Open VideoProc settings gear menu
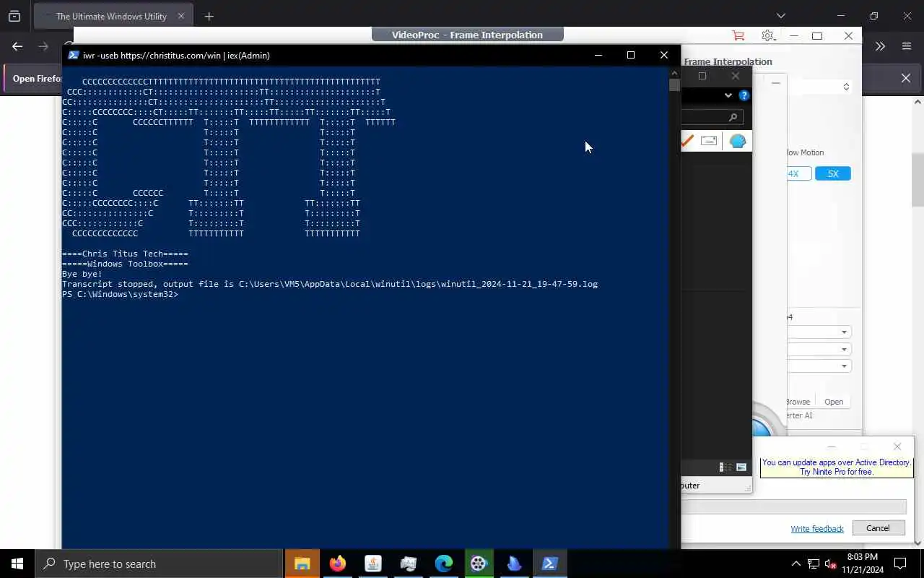The width and height of the screenshot is (924, 578). (x=768, y=35)
